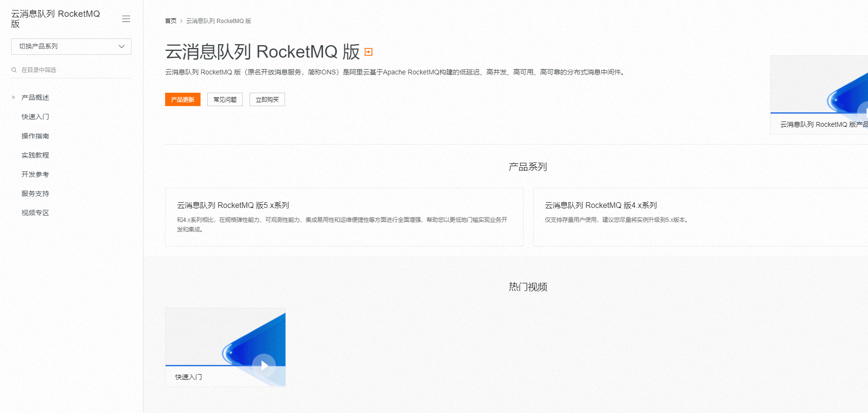Go to 视频专区 section
Screen dimensions: 868x413
click(x=36, y=213)
